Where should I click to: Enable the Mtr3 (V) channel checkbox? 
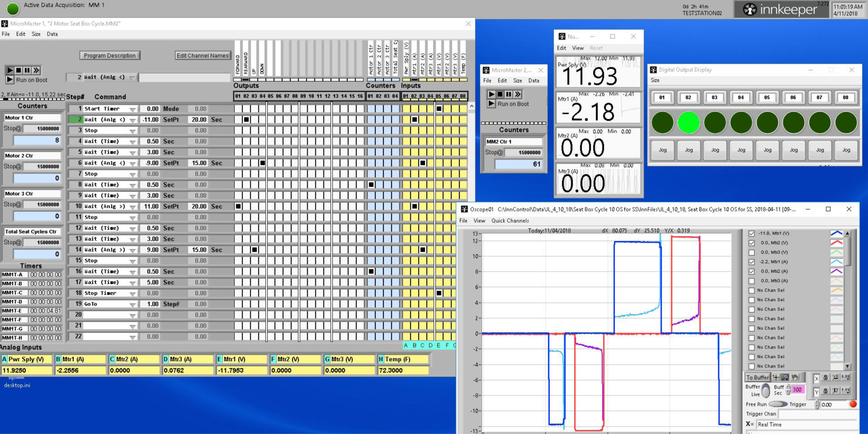751,253
